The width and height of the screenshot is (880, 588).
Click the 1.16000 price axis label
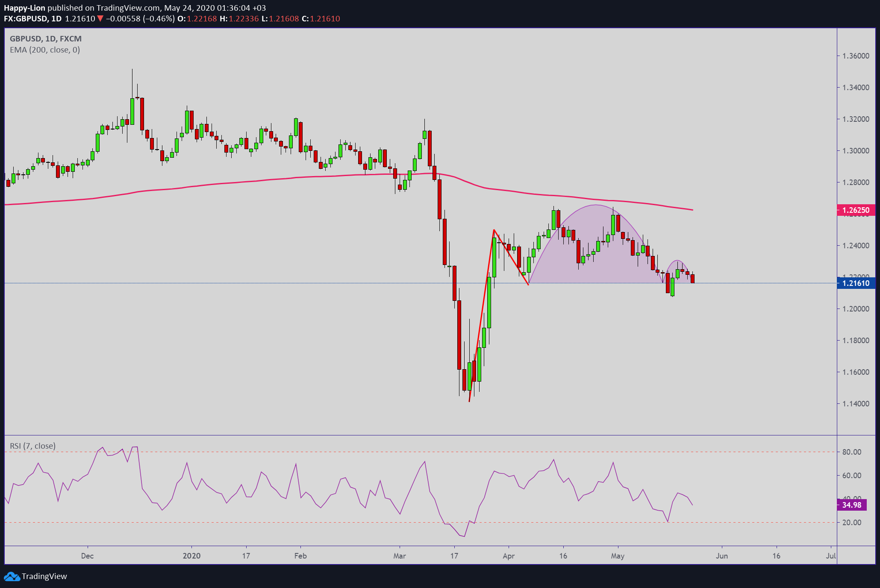pyautogui.click(x=856, y=372)
